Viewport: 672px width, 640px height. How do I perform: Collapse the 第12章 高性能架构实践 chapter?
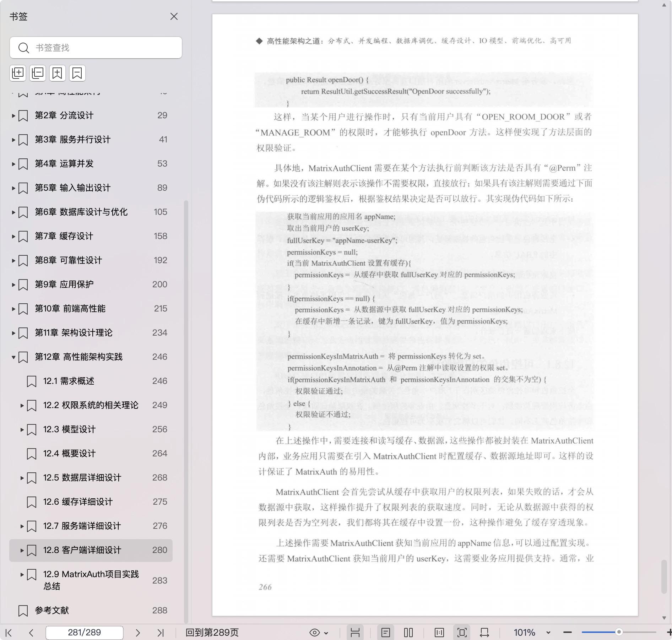coord(13,357)
